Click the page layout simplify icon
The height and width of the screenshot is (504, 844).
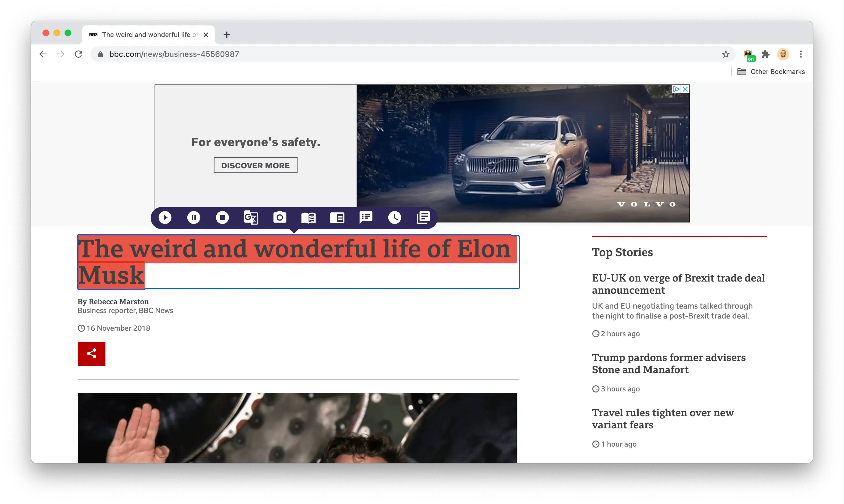click(337, 218)
